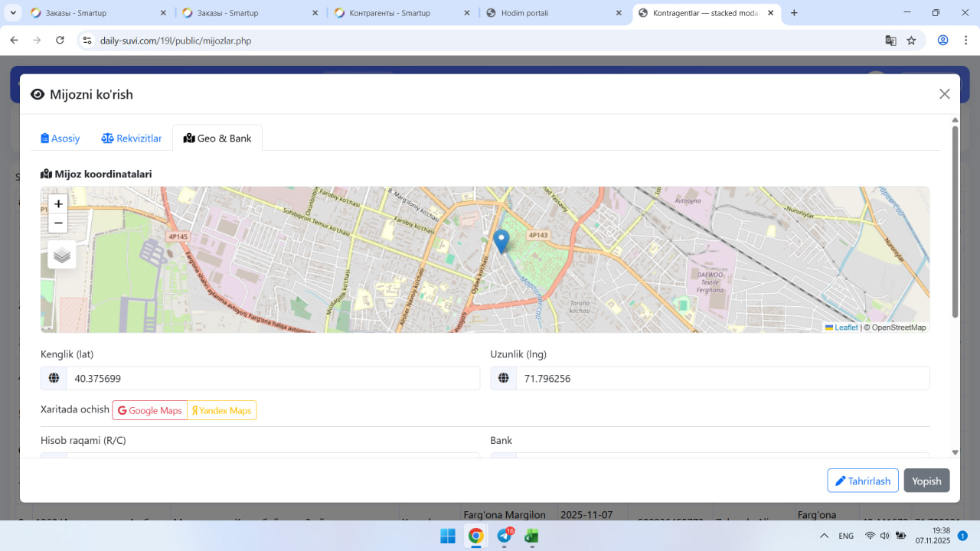Switch to the Rekvizitlar tab
Viewport: 980px width, 551px height.
point(132,139)
